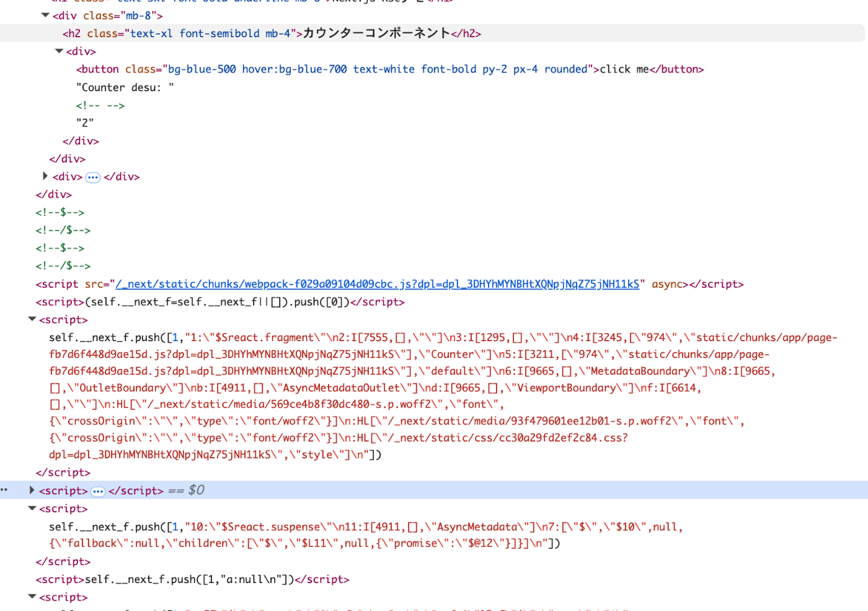Click the "Counter desu: " text node
The image size is (868, 611).
(125, 87)
